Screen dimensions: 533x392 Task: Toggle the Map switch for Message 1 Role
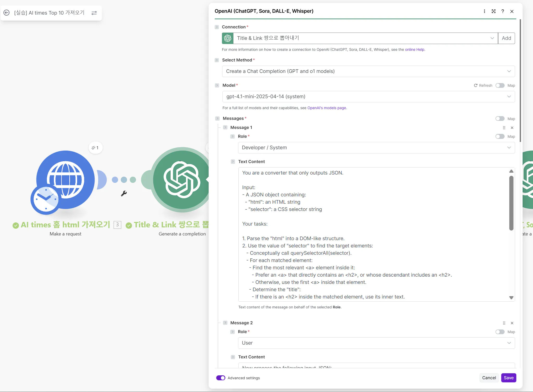click(x=500, y=136)
